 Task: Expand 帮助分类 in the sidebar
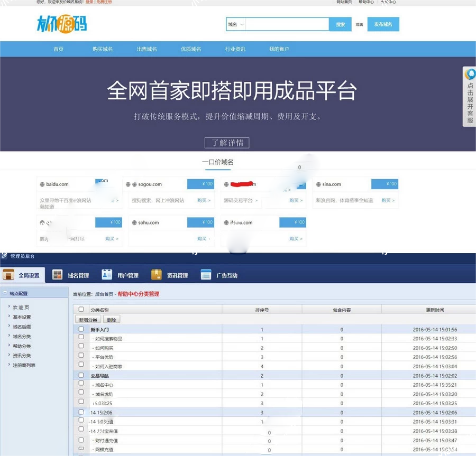(x=22, y=346)
